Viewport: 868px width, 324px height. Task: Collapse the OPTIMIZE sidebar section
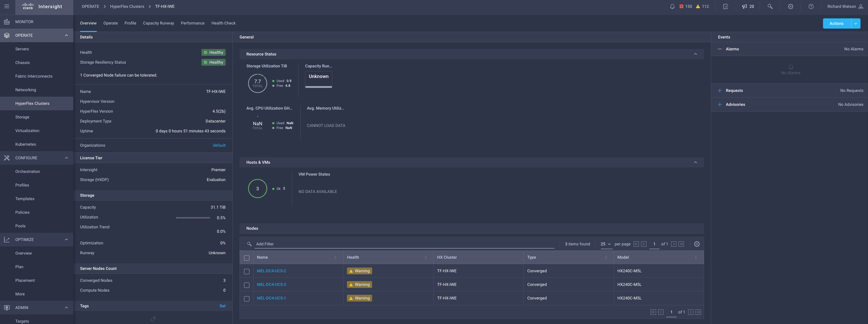66,240
